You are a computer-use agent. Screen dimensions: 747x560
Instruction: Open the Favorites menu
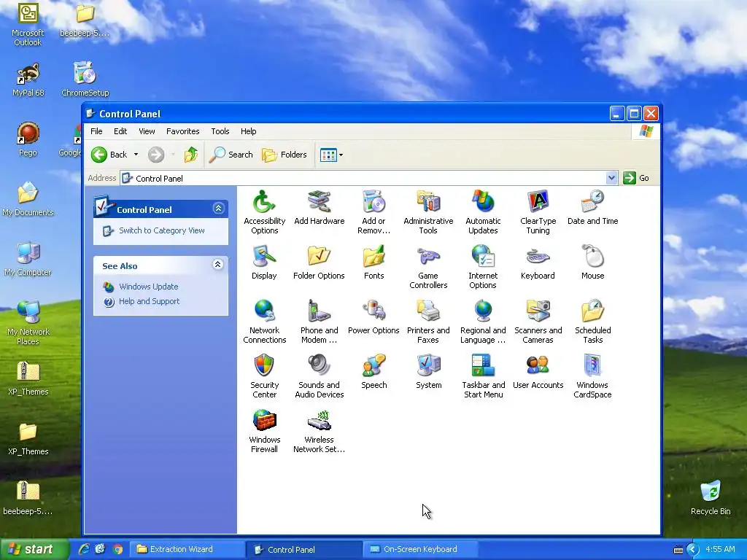pyautogui.click(x=182, y=131)
